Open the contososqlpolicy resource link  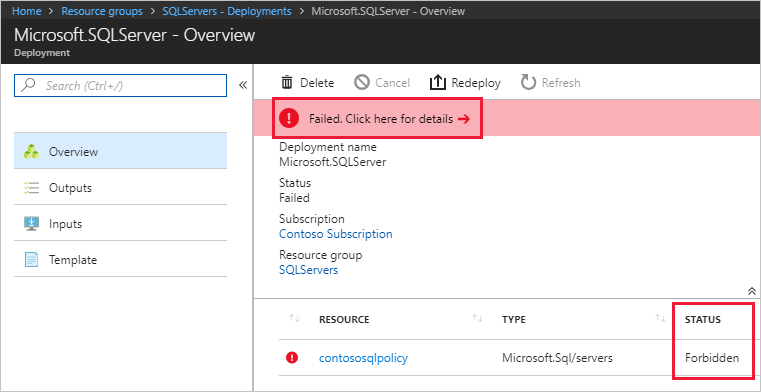[364, 358]
